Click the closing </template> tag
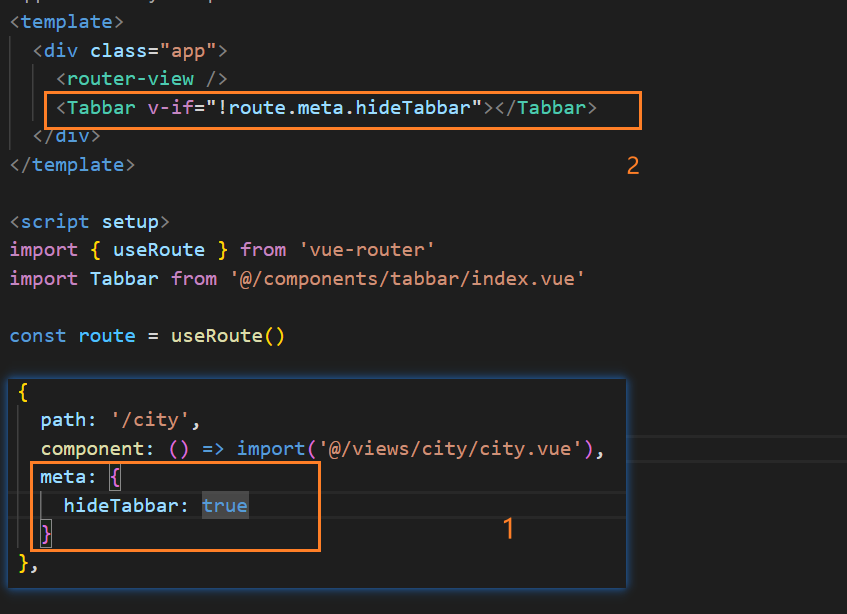This screenshot has height=614, width=847. (x=72, y=165)
